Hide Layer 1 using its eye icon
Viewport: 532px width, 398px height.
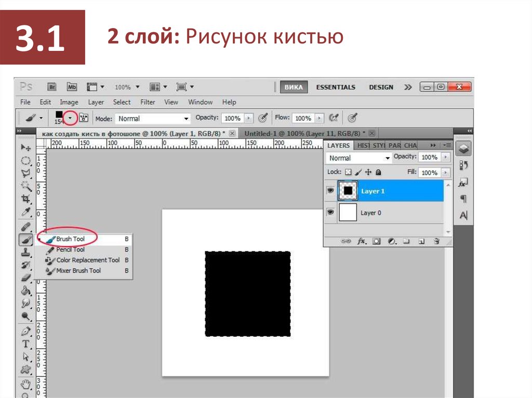coord(330,191)
